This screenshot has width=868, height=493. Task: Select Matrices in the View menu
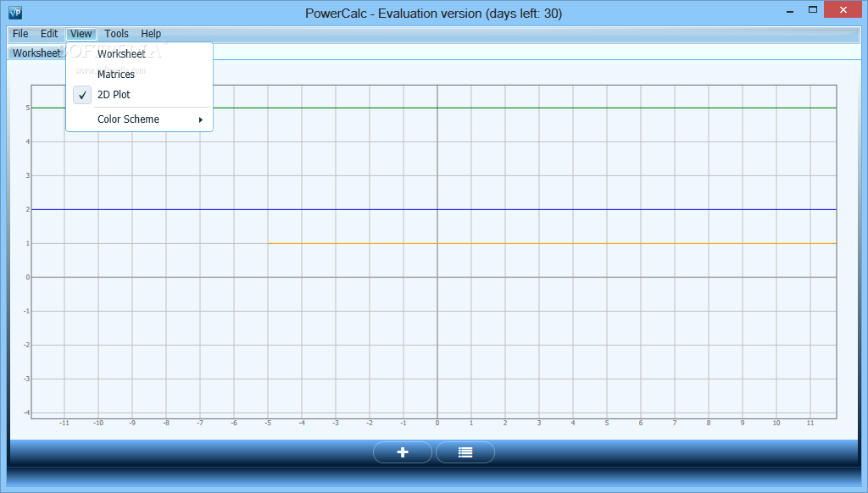(x=139, y=75)
